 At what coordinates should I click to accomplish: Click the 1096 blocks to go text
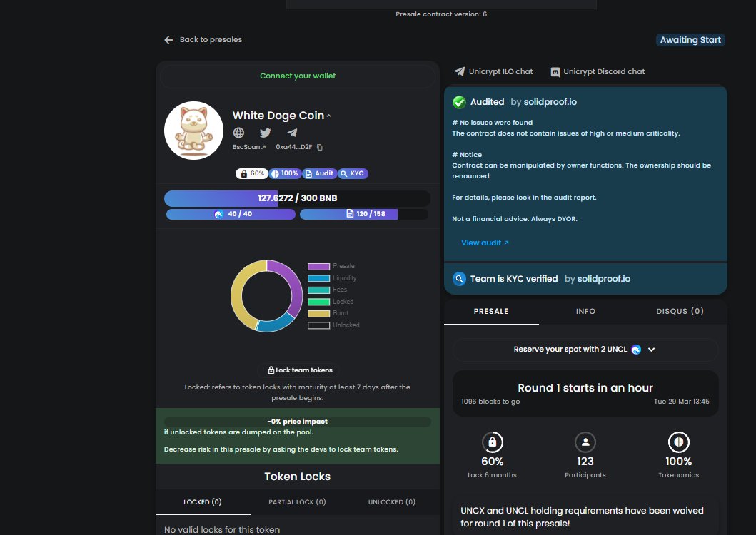[490, 402]
